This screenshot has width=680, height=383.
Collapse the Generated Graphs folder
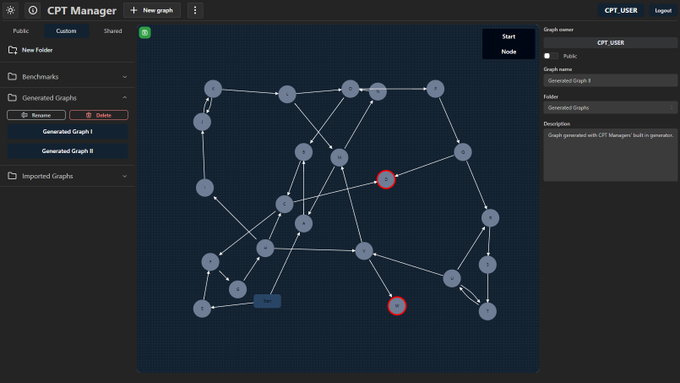pos(68,98)
